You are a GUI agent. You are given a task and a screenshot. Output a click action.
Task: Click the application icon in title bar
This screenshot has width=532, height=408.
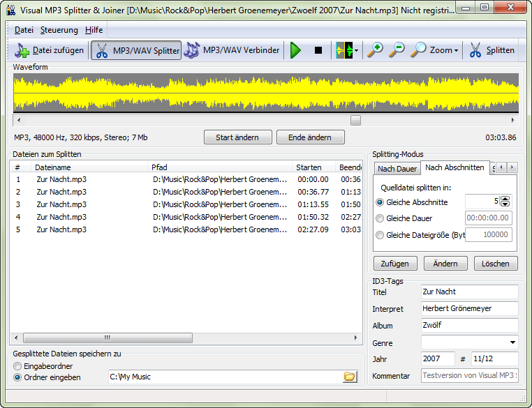(11, 10)
